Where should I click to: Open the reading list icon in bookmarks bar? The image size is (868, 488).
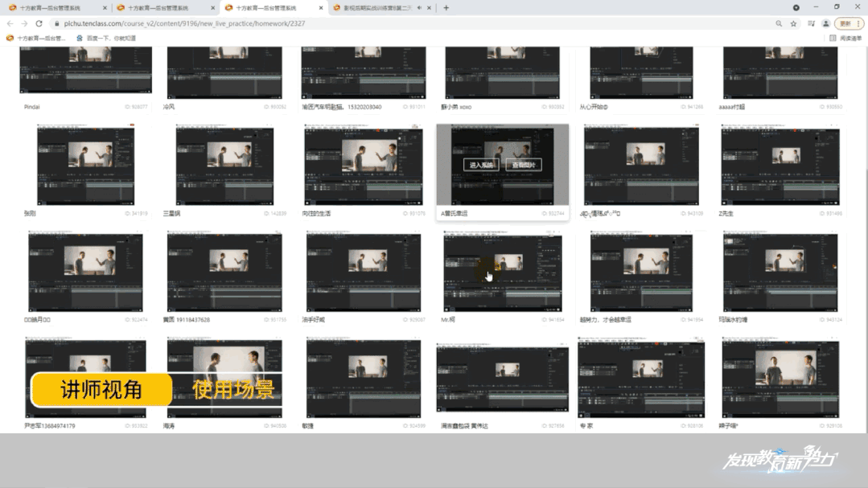845,38
